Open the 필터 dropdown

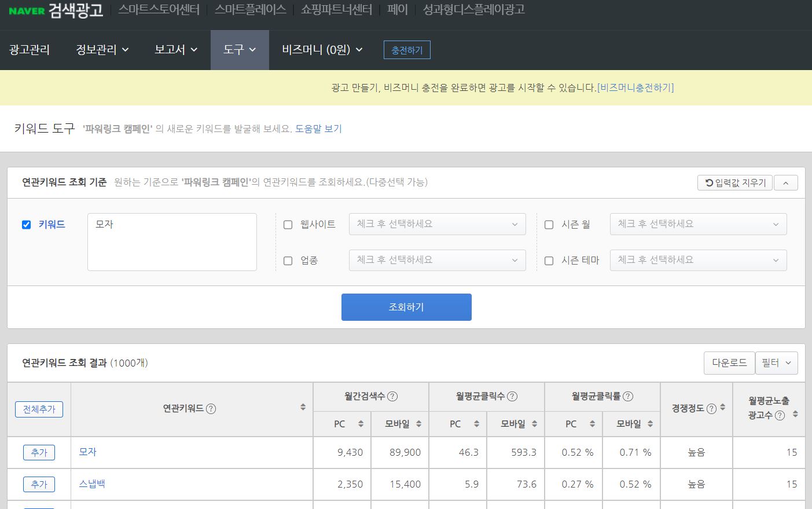776,363
